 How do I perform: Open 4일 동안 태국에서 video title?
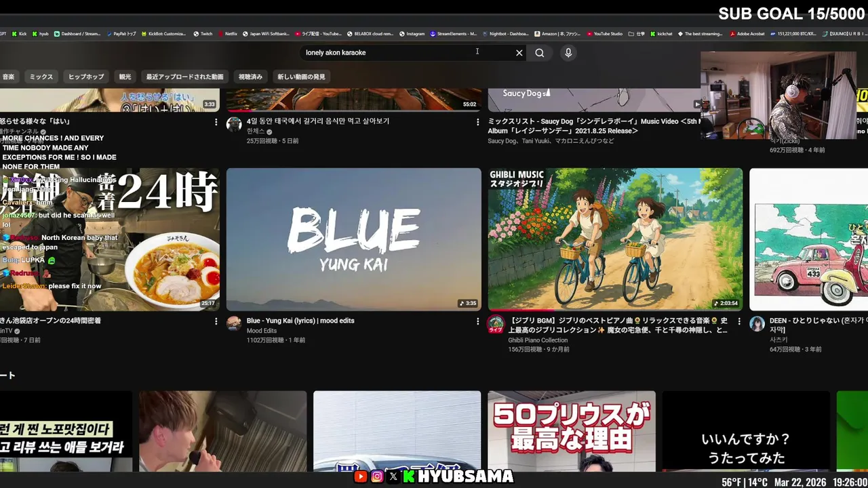click(318, 121)
